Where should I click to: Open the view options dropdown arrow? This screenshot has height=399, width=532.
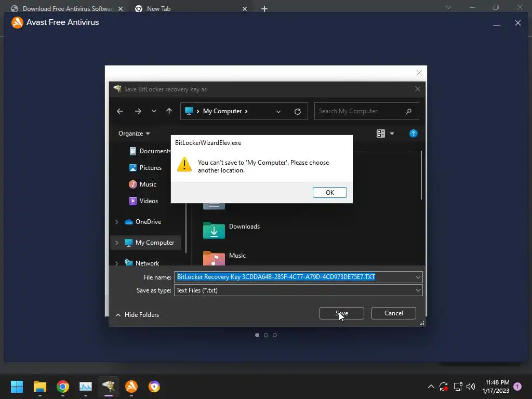(392, 134)
